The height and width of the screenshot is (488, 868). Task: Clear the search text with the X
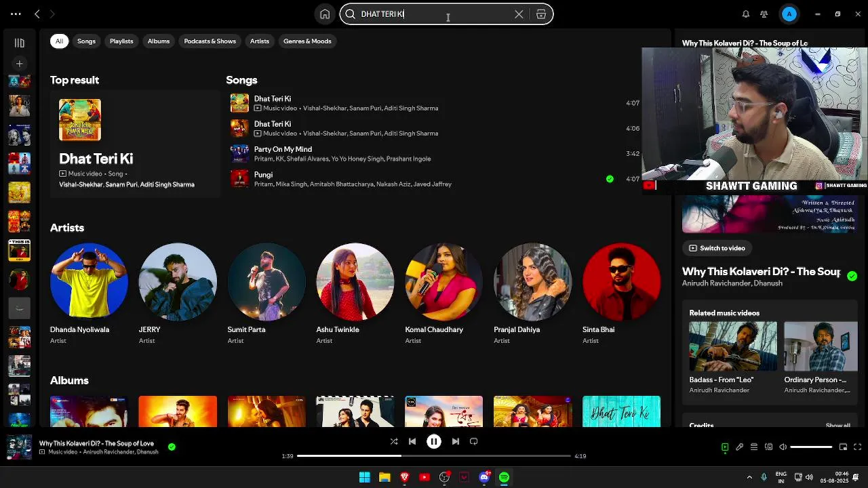pyautogui.click(x=519, y=14)
